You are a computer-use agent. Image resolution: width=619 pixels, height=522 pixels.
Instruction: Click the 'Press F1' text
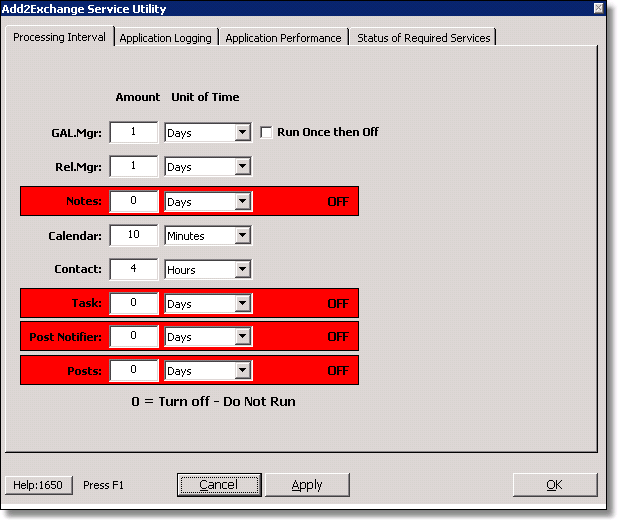tap(103, 485)
